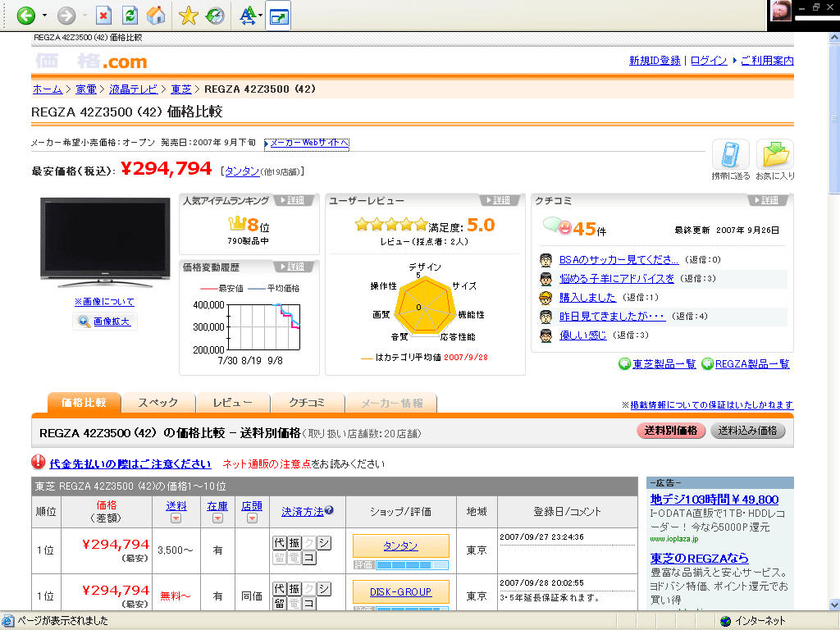Open 詳細 for 価格変動履歴
The width and height of the screenshot is (840, 630).
(294, 267)
